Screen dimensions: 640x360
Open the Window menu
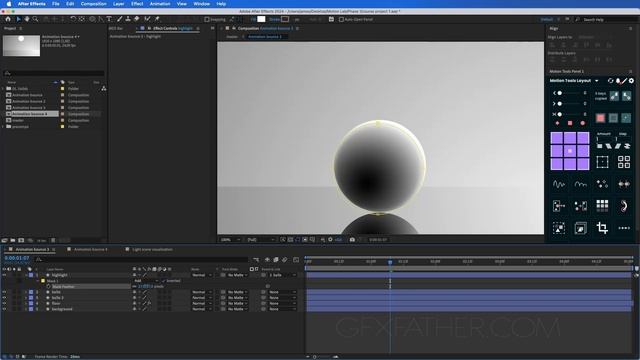tap(202, 4)
